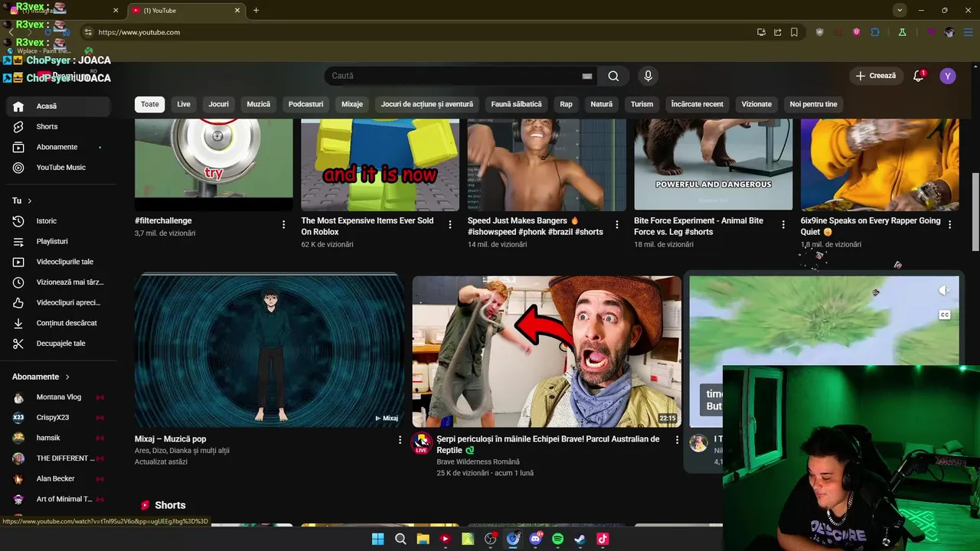
Task: Open options for 6ix9ine Speaks video
Action: 950,225
